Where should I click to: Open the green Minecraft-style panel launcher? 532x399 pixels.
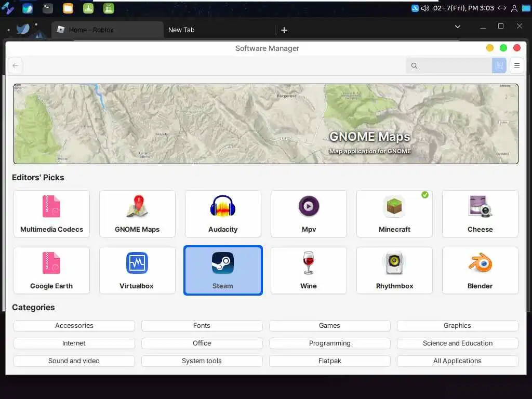(109, 8)
